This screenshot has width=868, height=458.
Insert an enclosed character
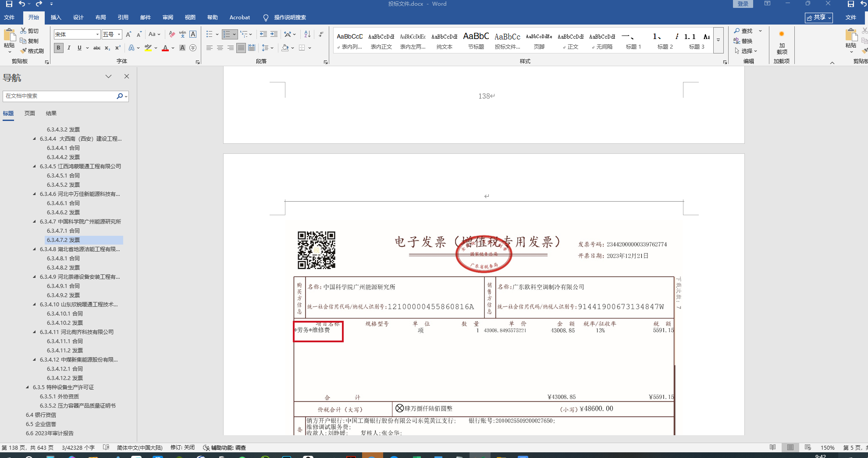tap(193, 48)
